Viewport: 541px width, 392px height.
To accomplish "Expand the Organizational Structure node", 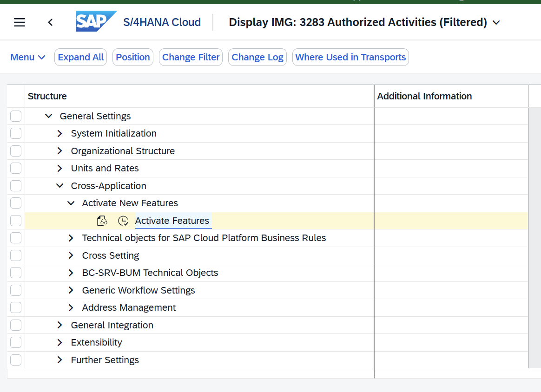I will point(59,151).
